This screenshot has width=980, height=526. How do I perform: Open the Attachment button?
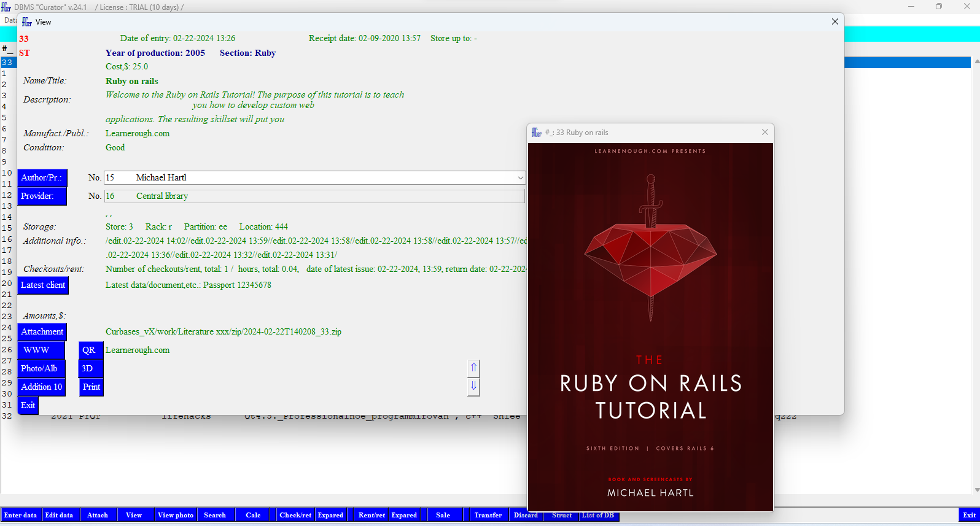[x=42, y=332]
